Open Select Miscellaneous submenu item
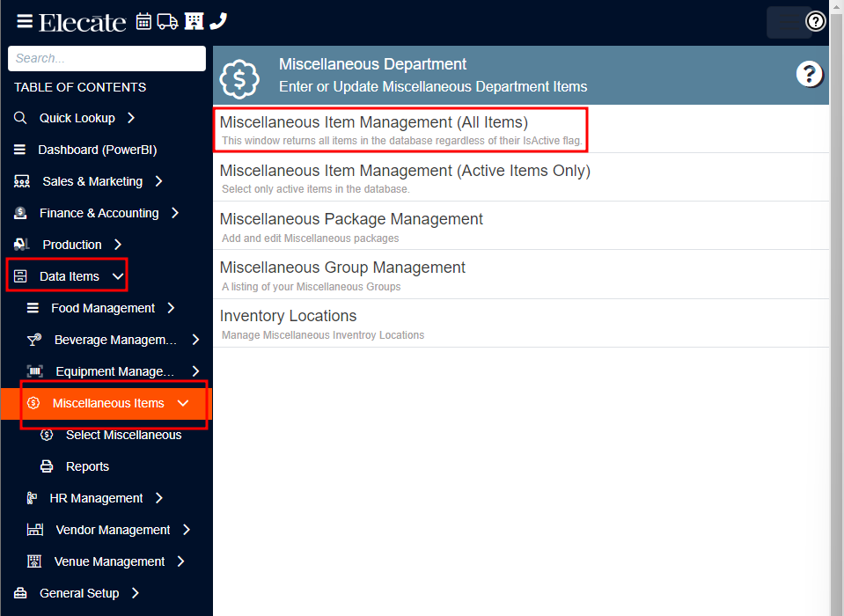This screenshot has height=616, width=844. pyautogui.click(x=124, y=435)
